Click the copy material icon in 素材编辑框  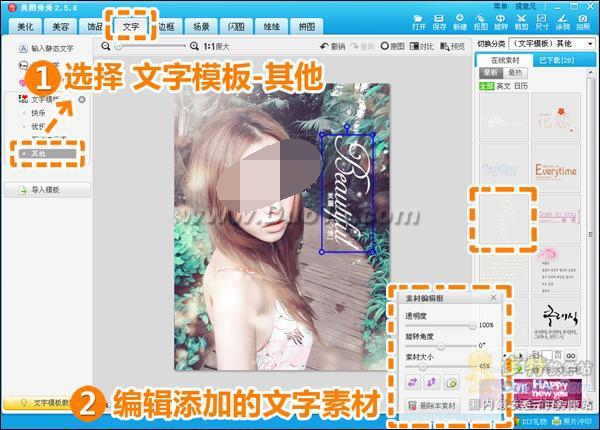click(x=452, y=382)
